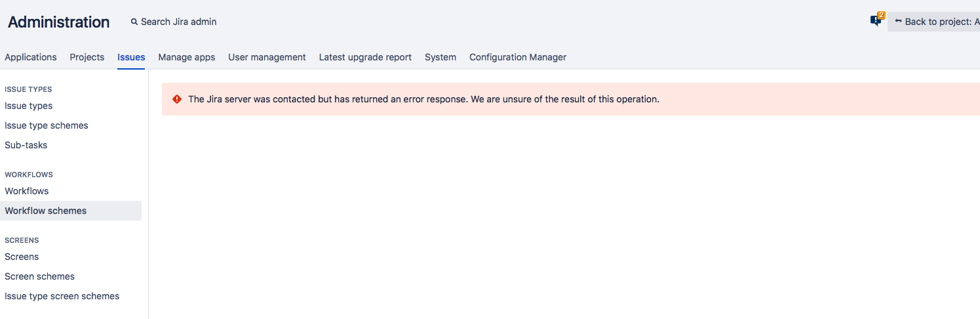The image size is (980, 319).
Task: Click the red error icon in banner
Action: 177,99
